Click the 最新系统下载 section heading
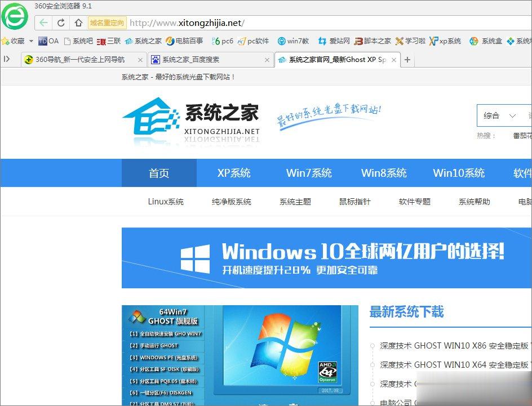 406,312
